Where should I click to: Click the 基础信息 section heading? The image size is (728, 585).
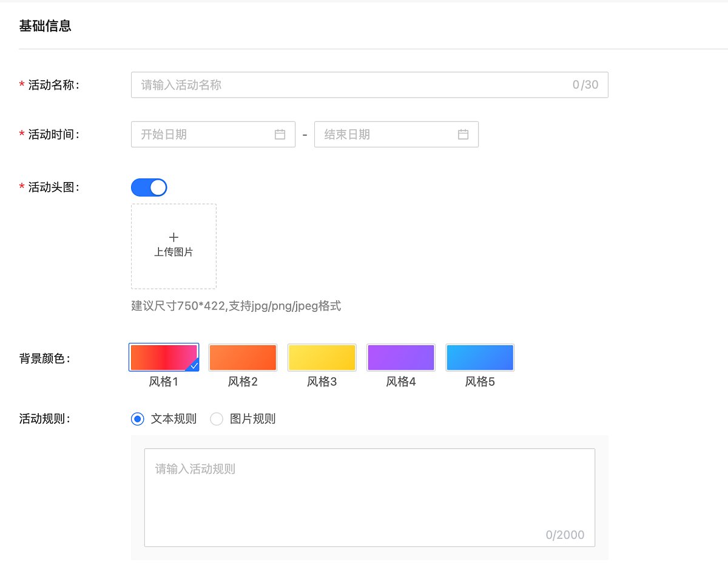(45, 26)
